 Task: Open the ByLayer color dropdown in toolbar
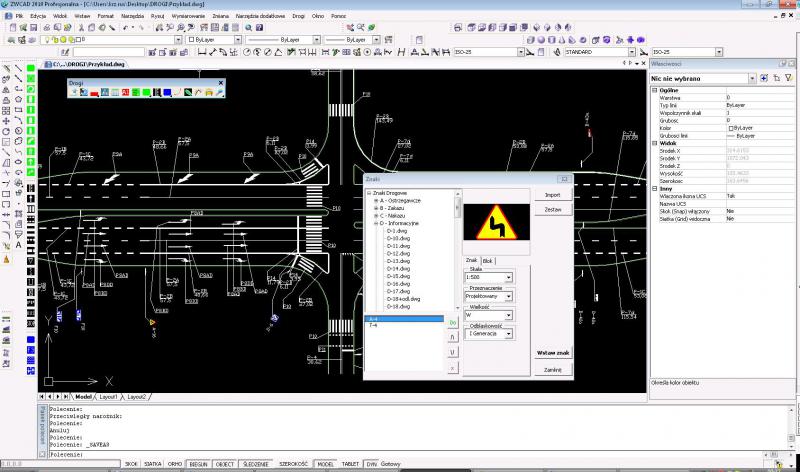click(x=238, y=40)
